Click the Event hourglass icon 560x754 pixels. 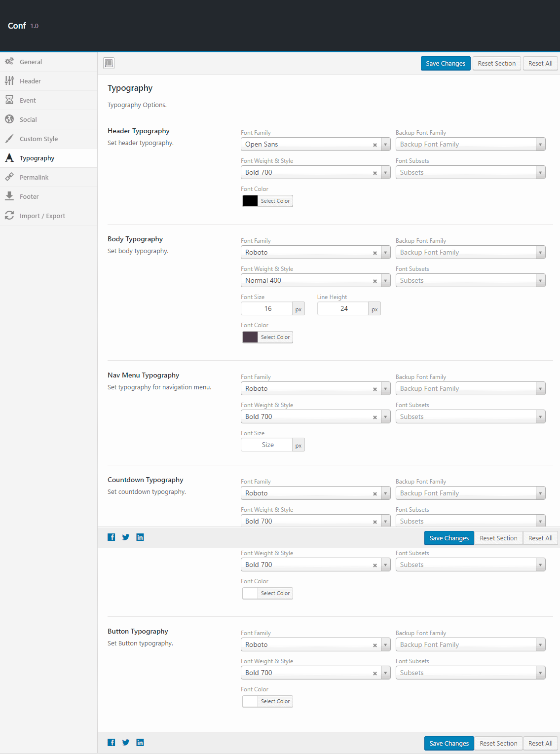point(9,100)
